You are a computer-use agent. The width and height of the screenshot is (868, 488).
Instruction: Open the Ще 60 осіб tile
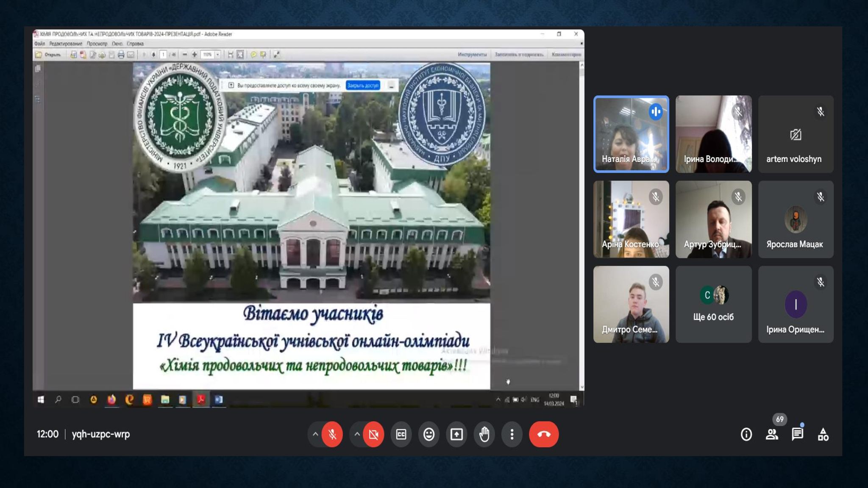click(x=714, y=305)
